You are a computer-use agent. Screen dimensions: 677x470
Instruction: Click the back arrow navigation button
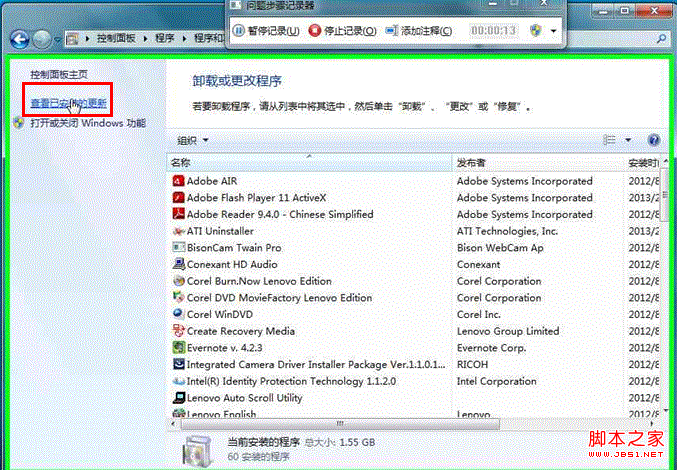(19, 39)
